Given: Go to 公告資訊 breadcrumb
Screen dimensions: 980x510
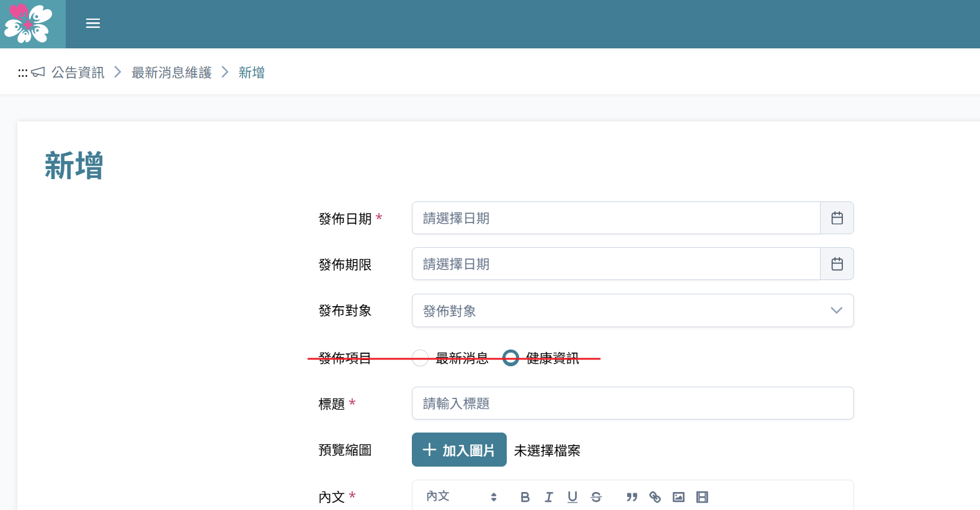Looking at the screenshot, I should click(x=78, y=73).
